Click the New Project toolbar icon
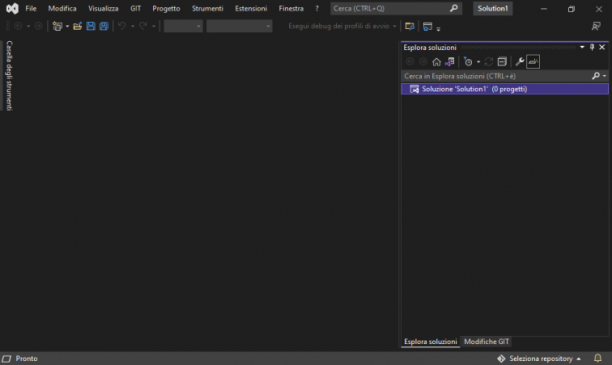This screenshot has height=365, width=612. (x=57, y=26)
